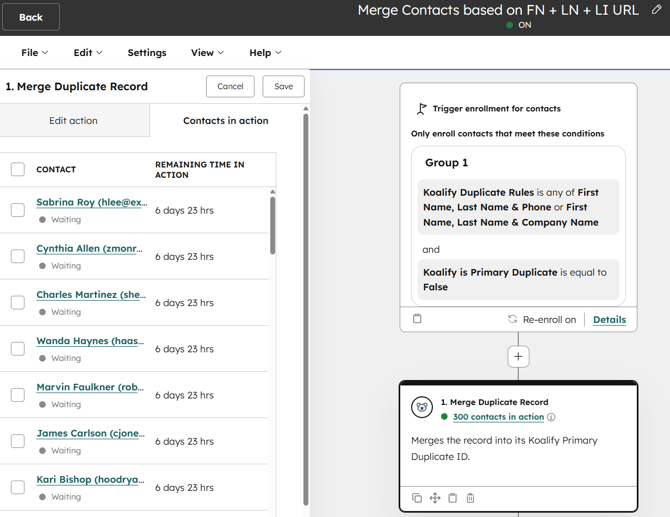Move the Merge Duplicate Record action
This screenshot has width=670, height=517.
[435, 498]
